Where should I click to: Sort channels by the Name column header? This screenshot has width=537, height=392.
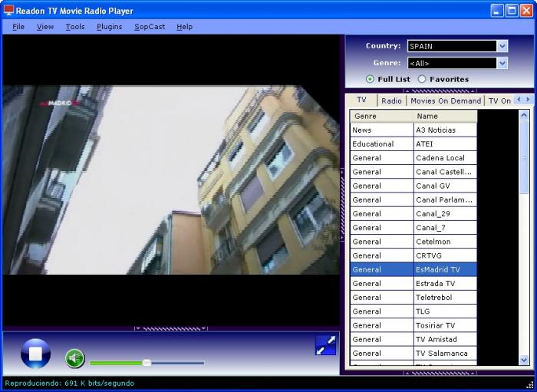[x=445, y=117]
